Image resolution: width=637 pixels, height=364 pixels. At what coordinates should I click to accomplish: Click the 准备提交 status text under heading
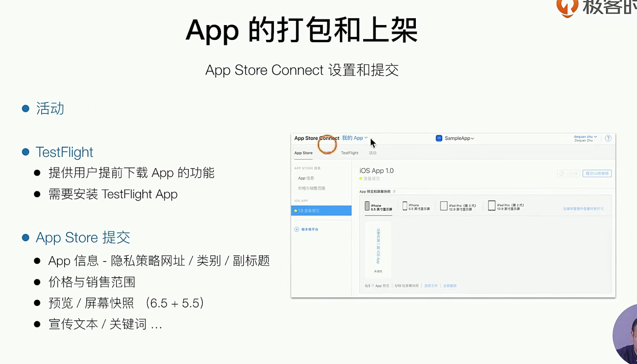[x=371, y=179]
